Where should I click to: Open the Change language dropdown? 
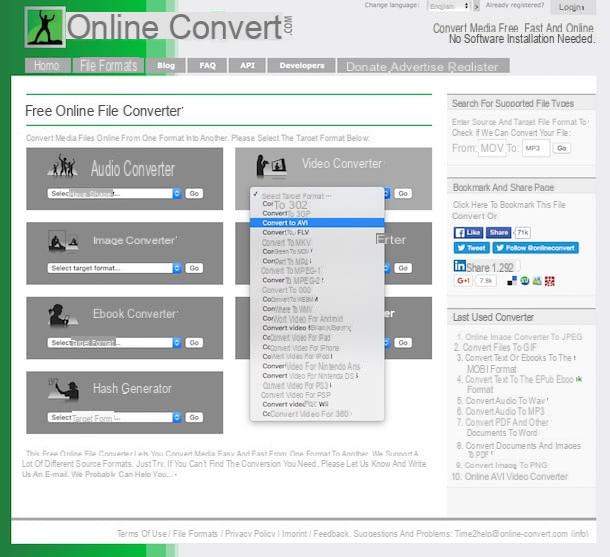[x=449, y=6]
